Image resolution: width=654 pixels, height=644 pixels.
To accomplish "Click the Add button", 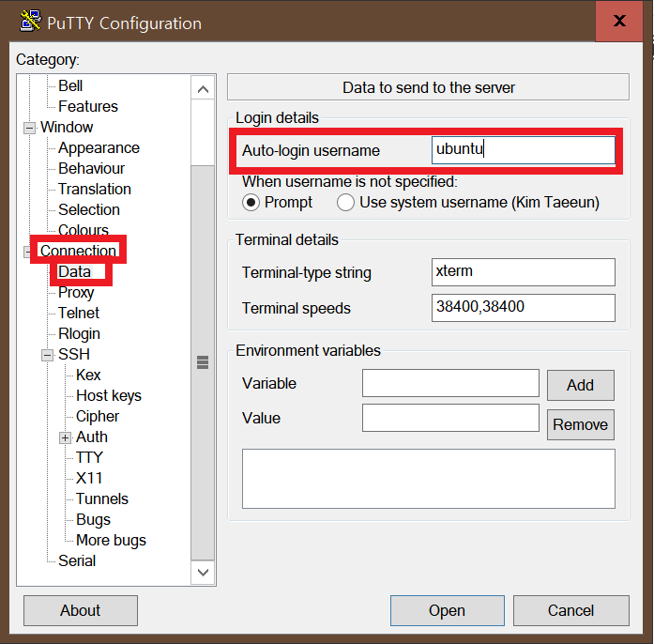I will [580, 385].
